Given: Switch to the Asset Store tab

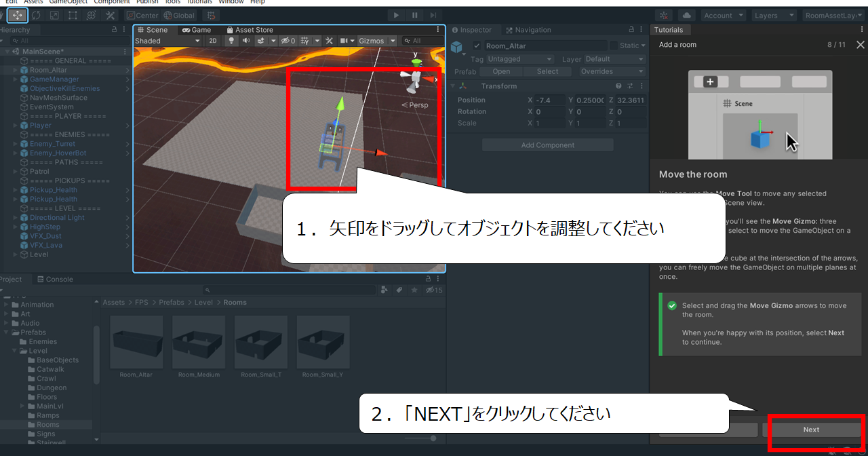Looking at the screenshot, I should 250,30.
